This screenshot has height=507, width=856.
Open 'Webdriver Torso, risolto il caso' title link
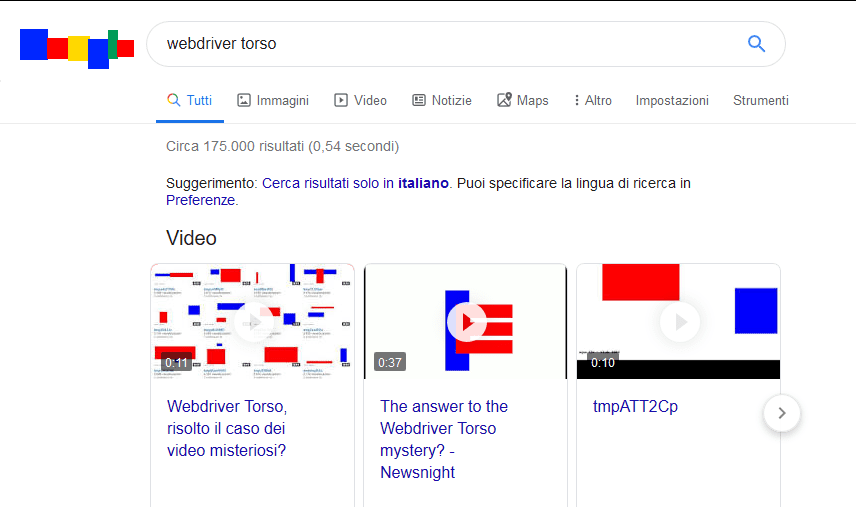[x=227, y=428]
